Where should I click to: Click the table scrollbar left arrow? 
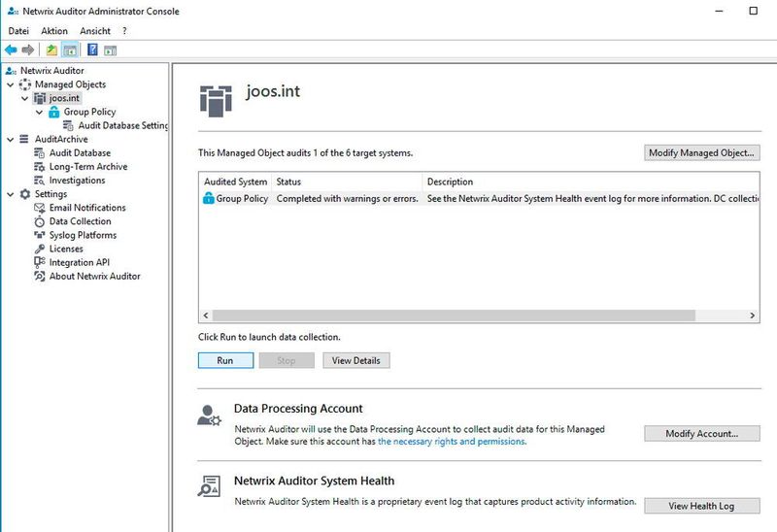pos(206,316)
